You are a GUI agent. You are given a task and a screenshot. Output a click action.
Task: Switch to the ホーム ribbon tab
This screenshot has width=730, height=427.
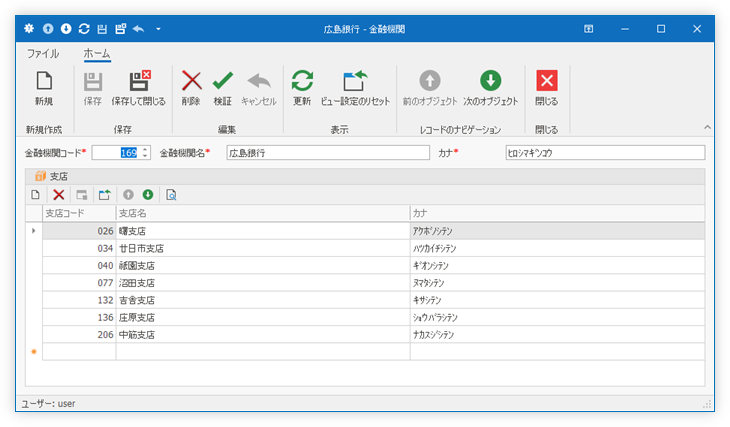tap(97, 54)
